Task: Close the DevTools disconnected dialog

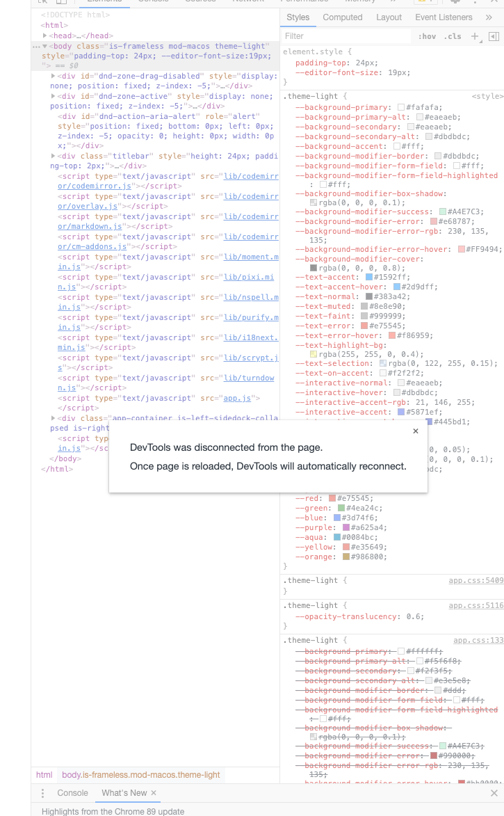Action: [416, 431]
